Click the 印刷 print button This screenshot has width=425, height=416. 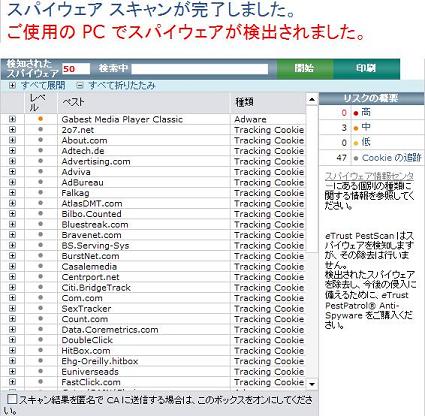click(x=366, y=69)
